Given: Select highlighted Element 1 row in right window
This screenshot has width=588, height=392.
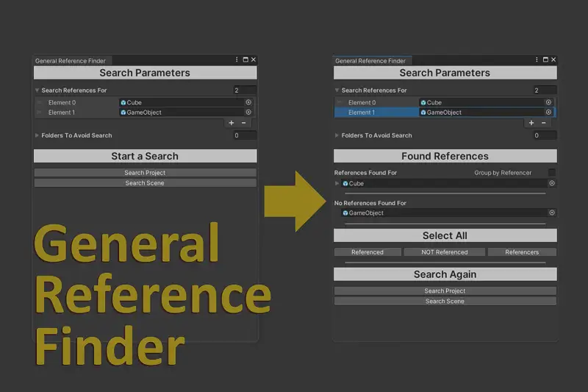Looking at the screenshot, I should pos(445,113).
